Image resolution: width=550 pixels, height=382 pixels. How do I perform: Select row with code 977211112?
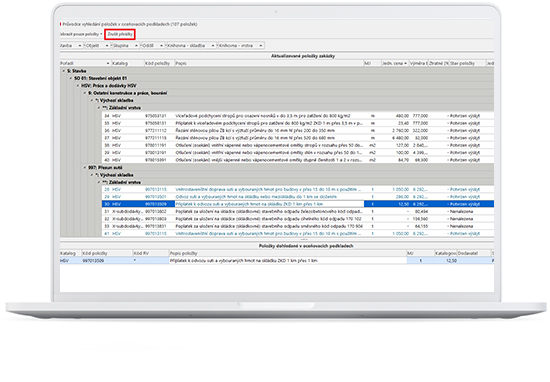click(x=298, y=130)
